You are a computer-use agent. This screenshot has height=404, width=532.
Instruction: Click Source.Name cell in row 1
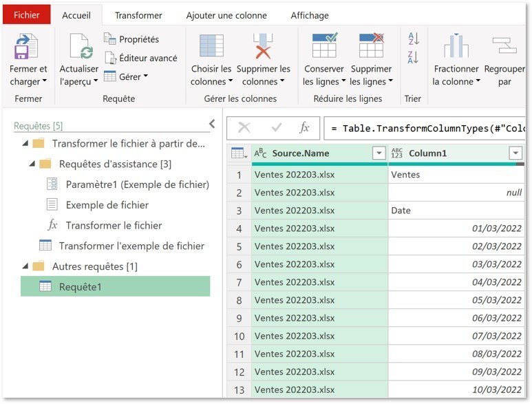(x=319, y=175)
